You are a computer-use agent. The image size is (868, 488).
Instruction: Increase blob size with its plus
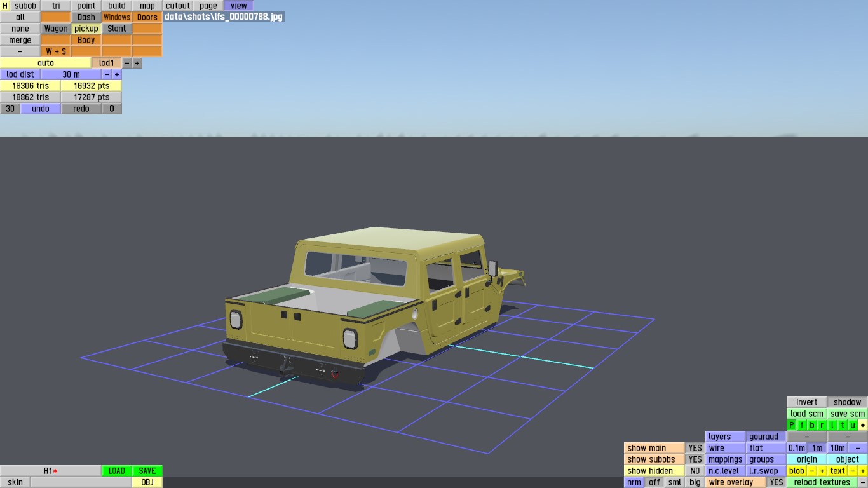click(822, 471)
